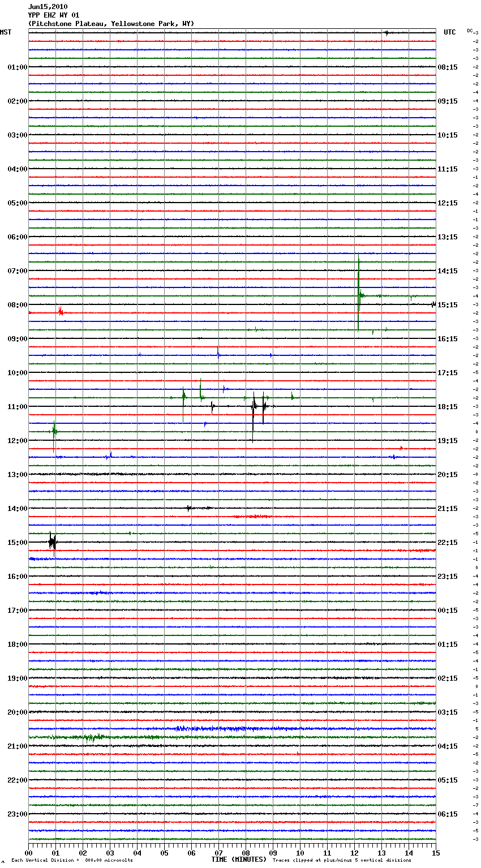Click the 06:15 UTC row label
The height and width of the screenshot is (868, 481).
[x=448, y=814]
